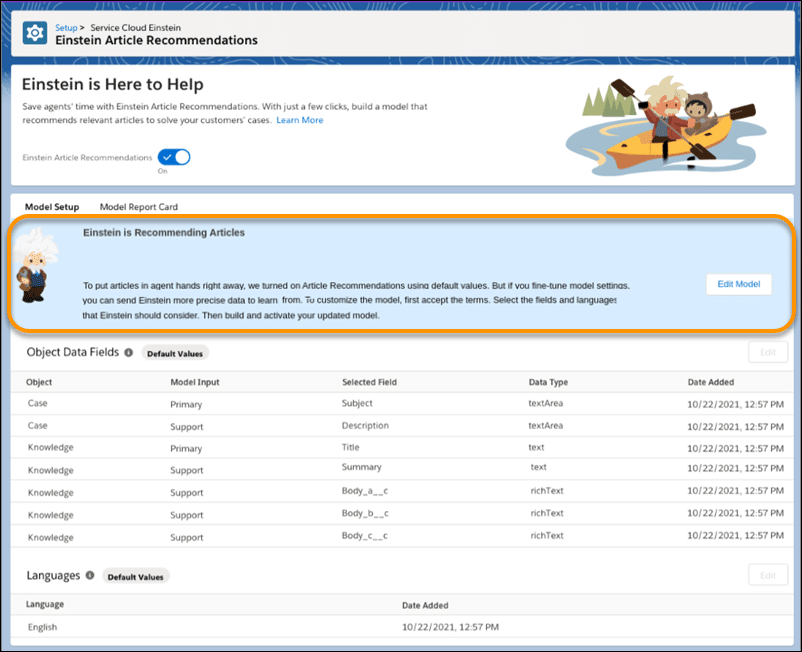
Task: Click Service Cloud Einstein breadcrumb text
Action: pyautogui.click(x=136, y=28)
